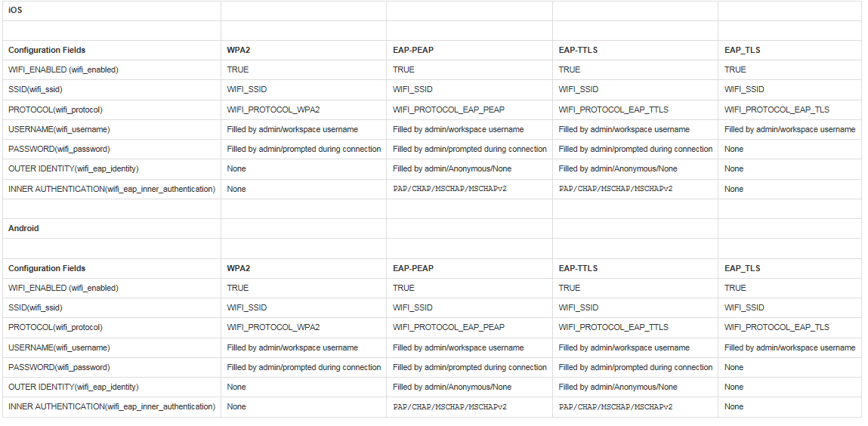This screenshot has height=426, width=868.
Task: Click the Android table WPA2 column header
Action: 304,268
